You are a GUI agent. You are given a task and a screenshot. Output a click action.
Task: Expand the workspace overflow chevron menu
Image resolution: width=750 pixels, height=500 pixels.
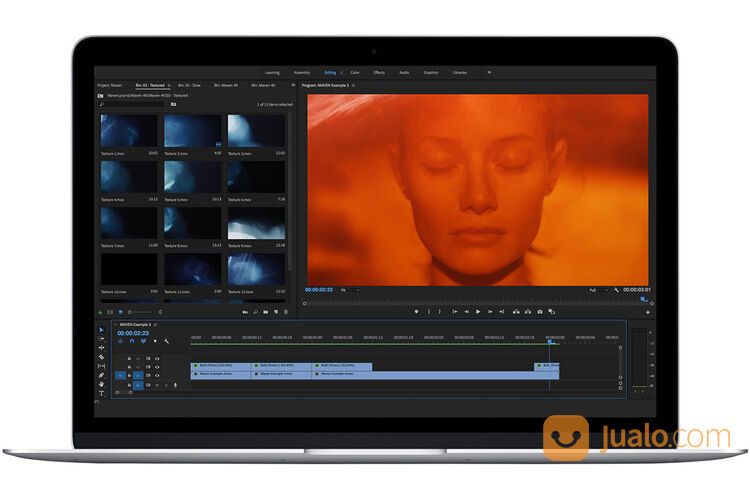click(488, 72)
